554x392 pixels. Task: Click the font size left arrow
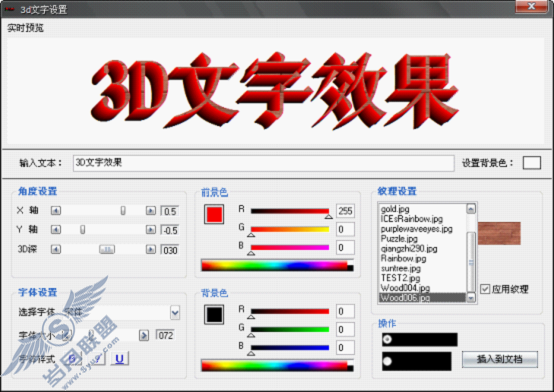click(66, 335)
